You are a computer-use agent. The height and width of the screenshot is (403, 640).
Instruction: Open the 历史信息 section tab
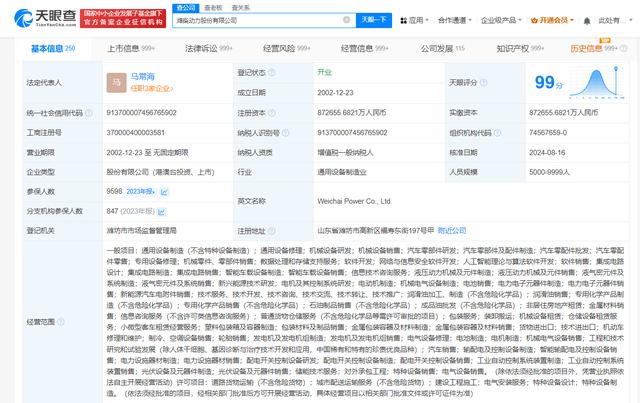pos(594,48)
